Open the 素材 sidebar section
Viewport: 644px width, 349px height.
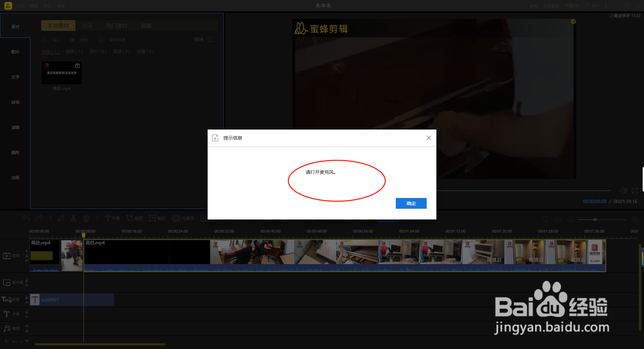(x=15, y=27)
